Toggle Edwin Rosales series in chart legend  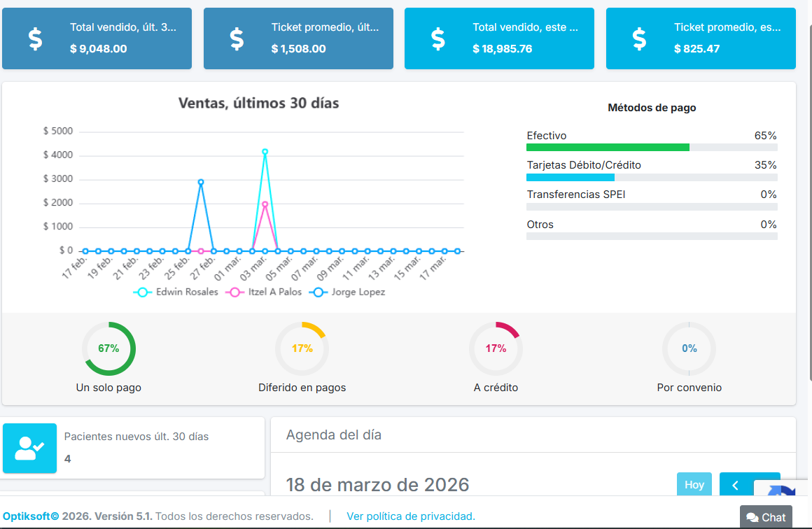pos(176,292)
